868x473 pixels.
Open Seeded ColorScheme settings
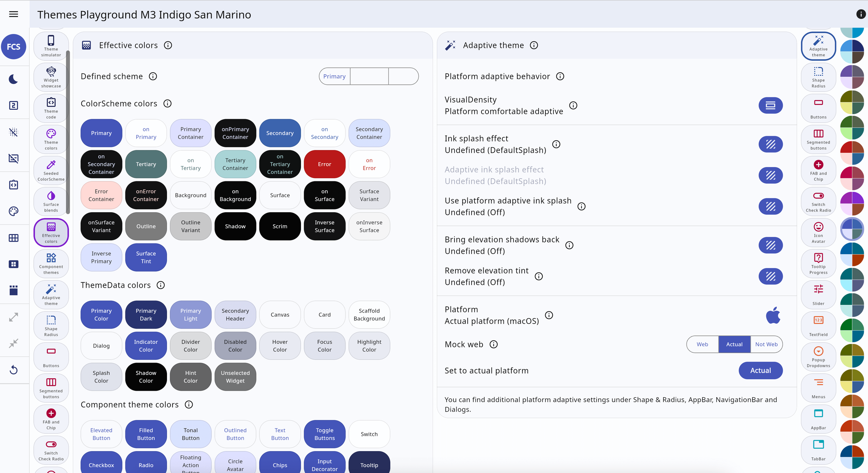pos(51,170)
